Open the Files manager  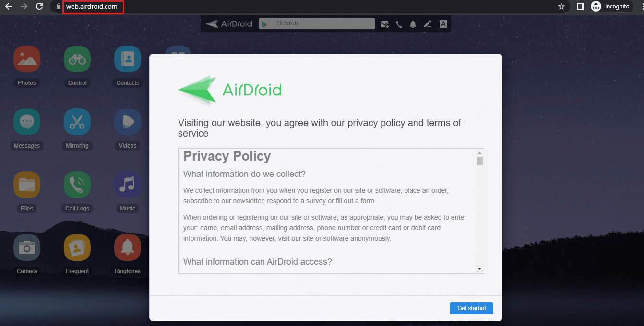(26, 184)
